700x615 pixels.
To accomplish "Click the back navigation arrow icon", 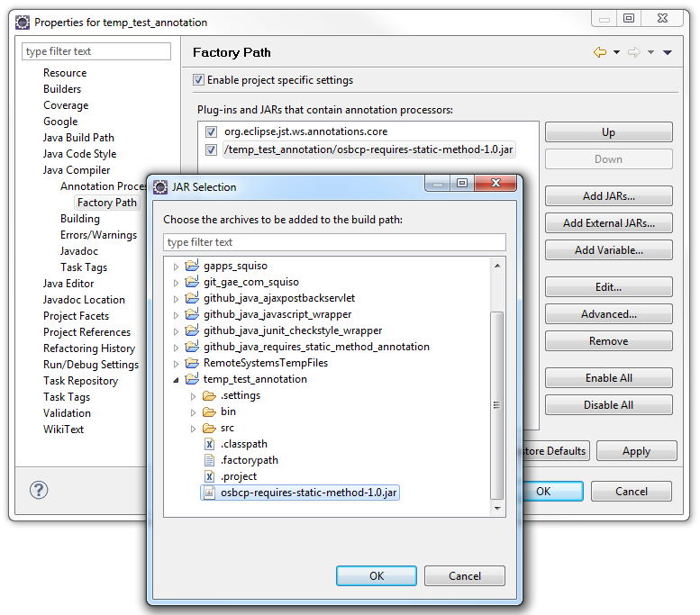I will tap(600, 52).
